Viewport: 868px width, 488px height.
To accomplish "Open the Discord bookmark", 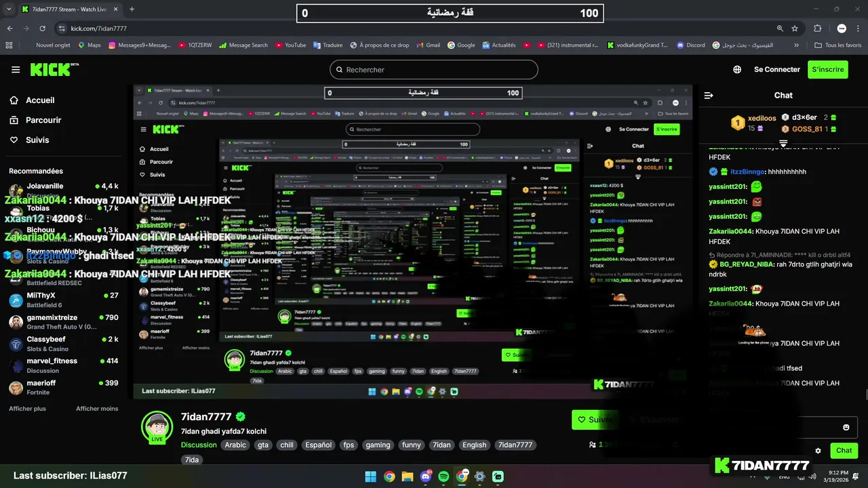I will click(x=690, y=45).
